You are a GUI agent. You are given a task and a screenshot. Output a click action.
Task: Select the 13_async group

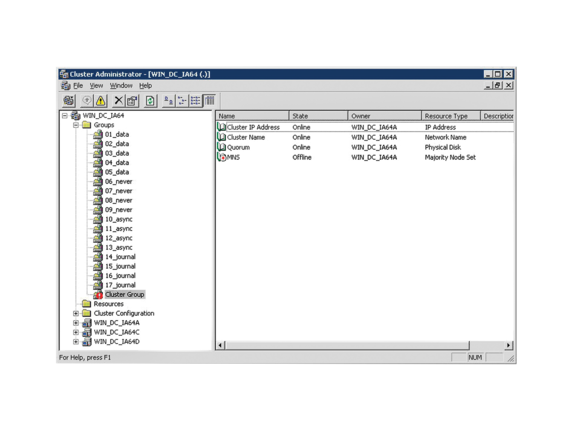[118, 248]
